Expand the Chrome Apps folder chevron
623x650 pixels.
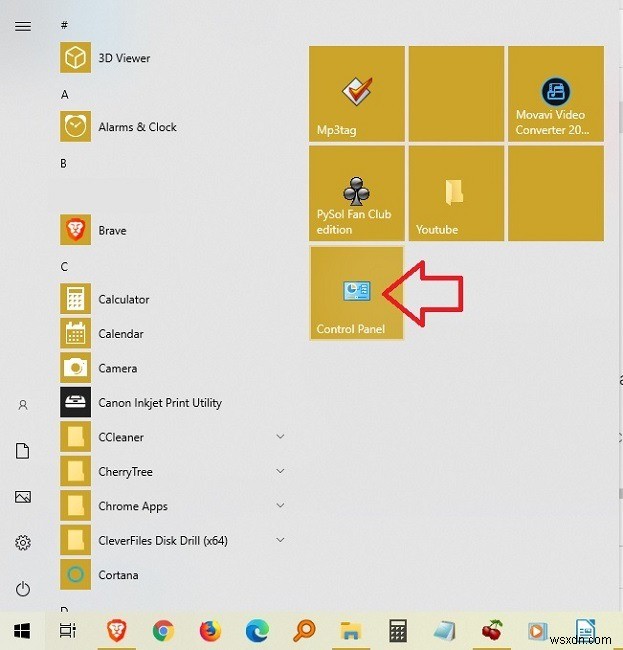coord(280,505)
